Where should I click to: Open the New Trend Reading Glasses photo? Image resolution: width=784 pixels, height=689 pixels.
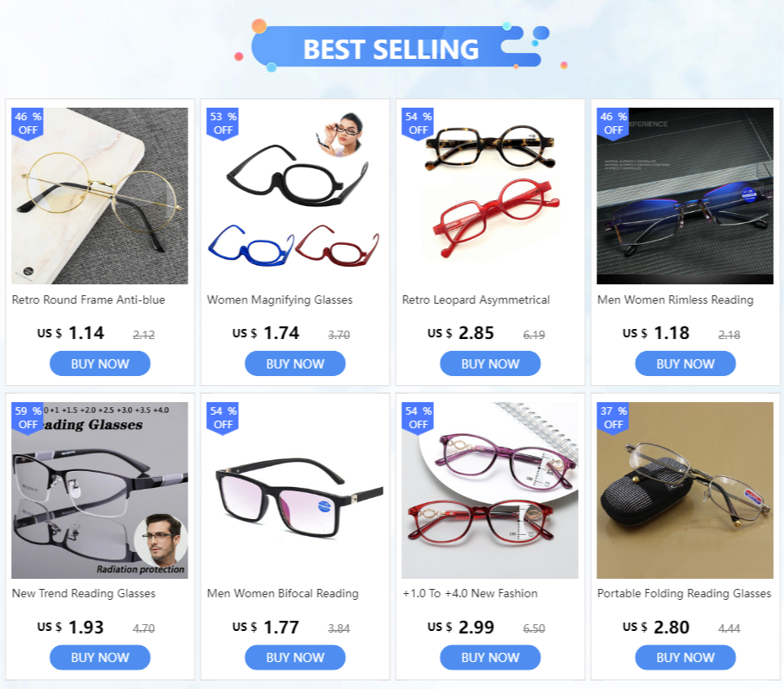click(99, 490)
